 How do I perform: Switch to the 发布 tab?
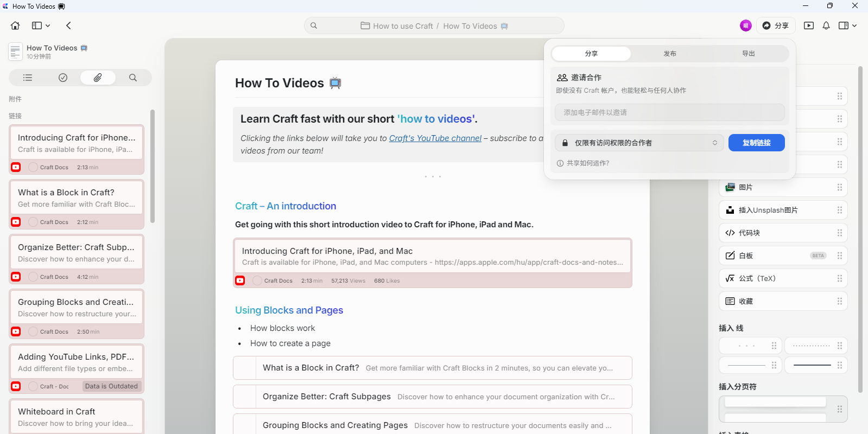(670, 54)
